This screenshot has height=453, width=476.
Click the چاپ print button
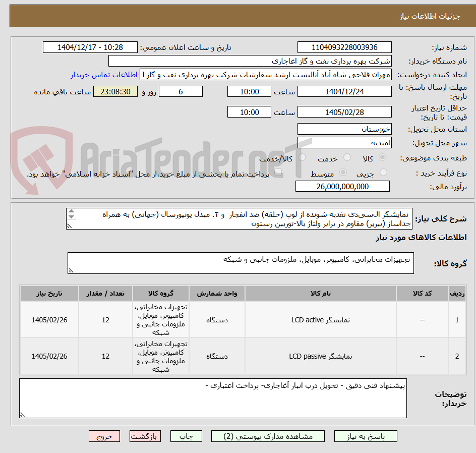coord(186,436)
